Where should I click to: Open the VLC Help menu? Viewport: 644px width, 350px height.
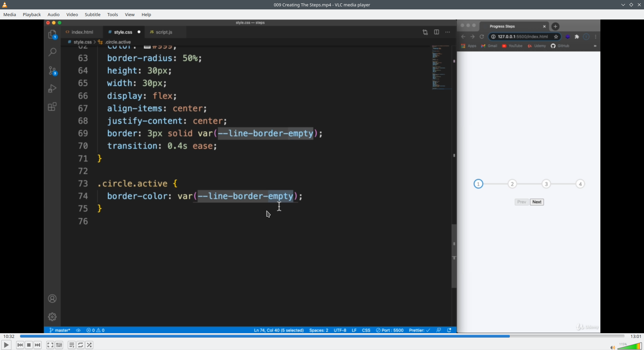point(146,14)
